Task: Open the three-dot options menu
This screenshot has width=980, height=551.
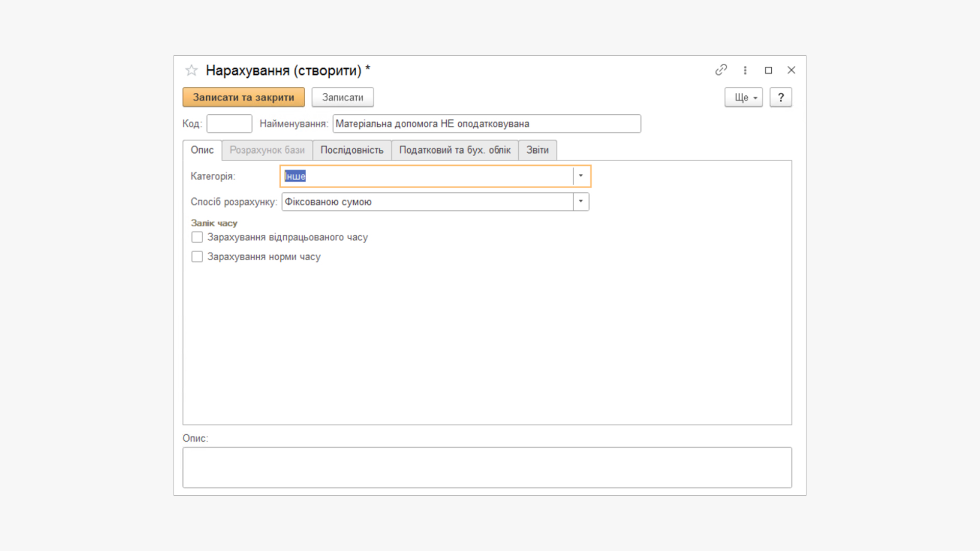Action: [x=745, y=70]
